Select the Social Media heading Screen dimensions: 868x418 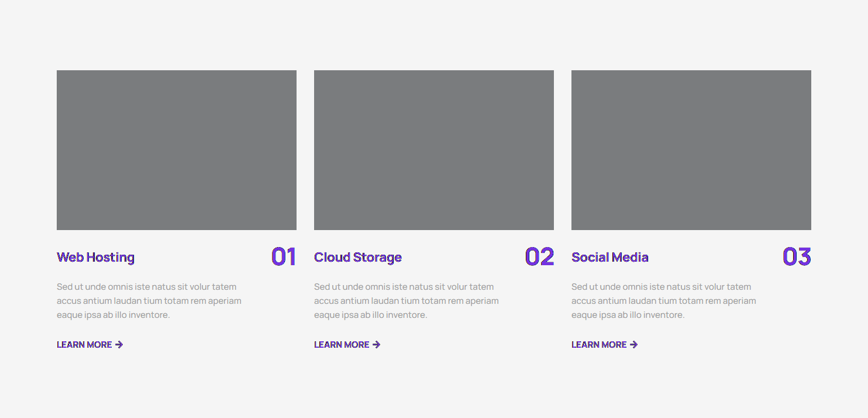[609, 258]
